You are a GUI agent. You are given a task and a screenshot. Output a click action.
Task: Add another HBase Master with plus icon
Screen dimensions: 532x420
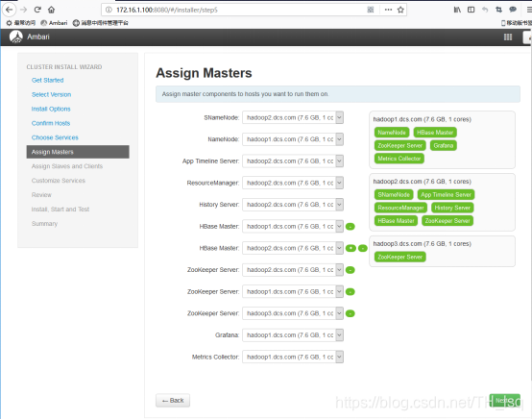click(351, 248)
